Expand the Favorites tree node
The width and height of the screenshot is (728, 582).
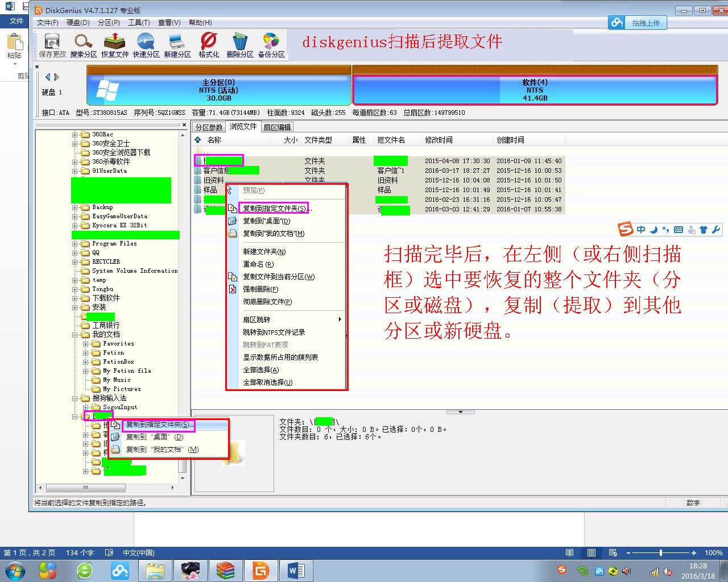pos(86,344)
